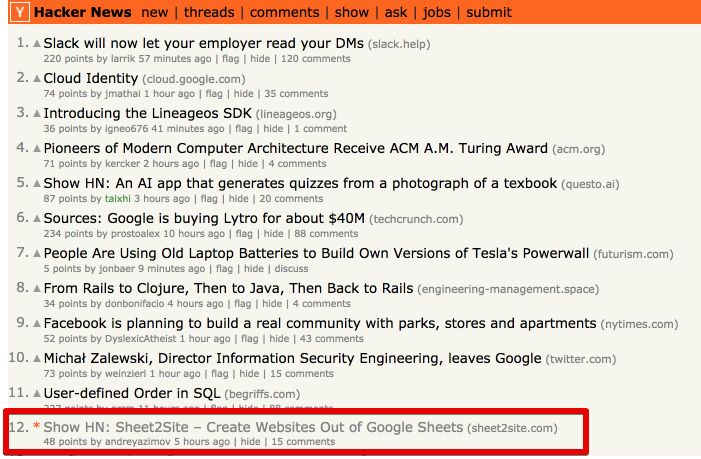Flag the Rails to Clojure story
The image size is (701, 459).
click(243, 303)
